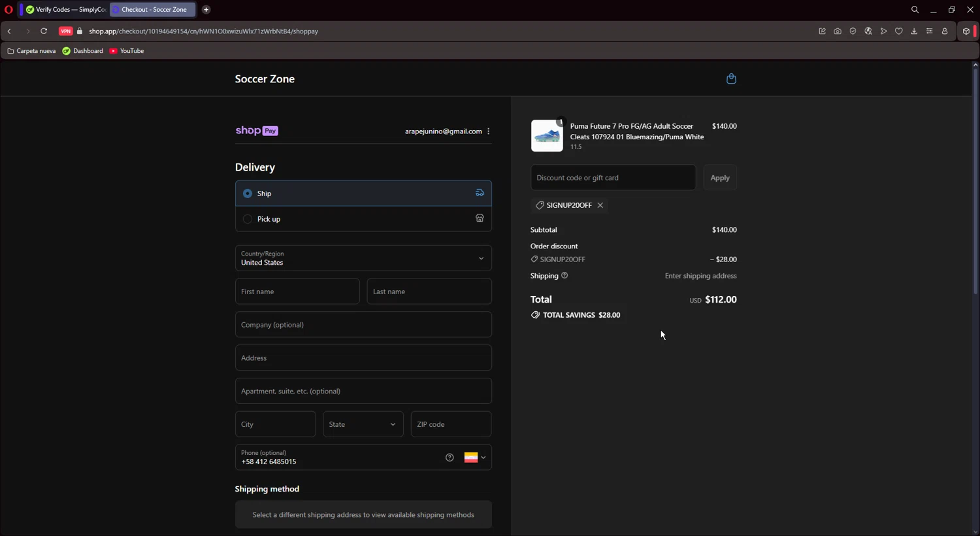Click the product name Puma Future 7 Pro

coord(637,131)
